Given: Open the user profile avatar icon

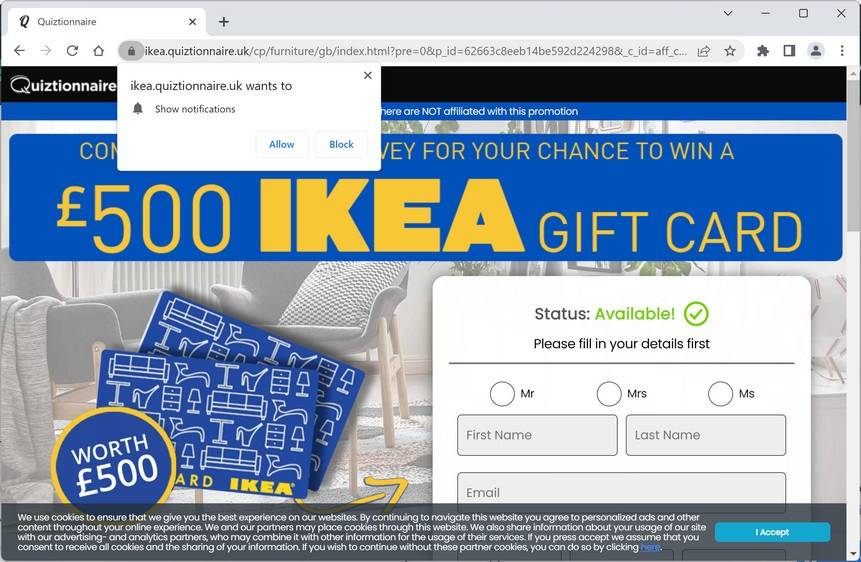Looking at the screenshot, I should tap(816, 51).
